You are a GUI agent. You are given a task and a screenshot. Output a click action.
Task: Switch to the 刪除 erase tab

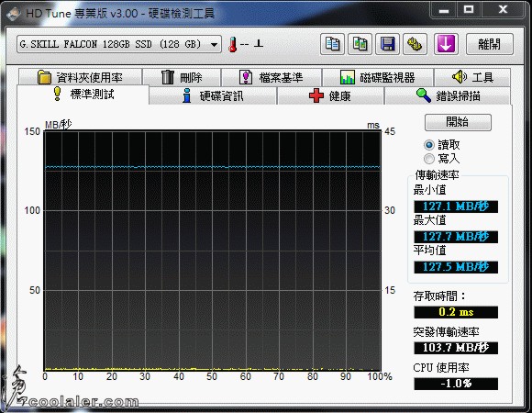(x=182, y=77)
